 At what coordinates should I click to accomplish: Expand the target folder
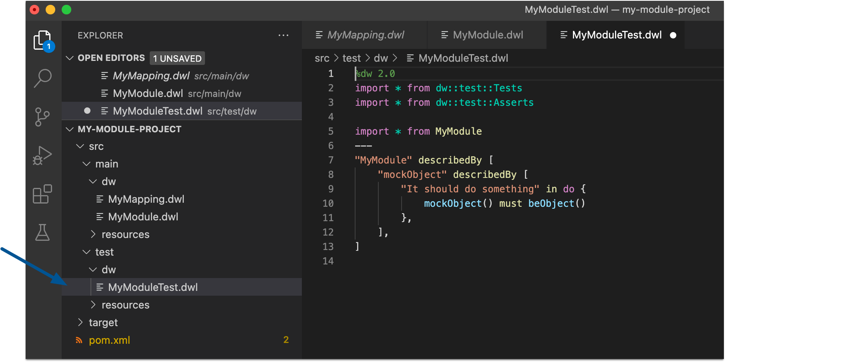pos(103,322)
